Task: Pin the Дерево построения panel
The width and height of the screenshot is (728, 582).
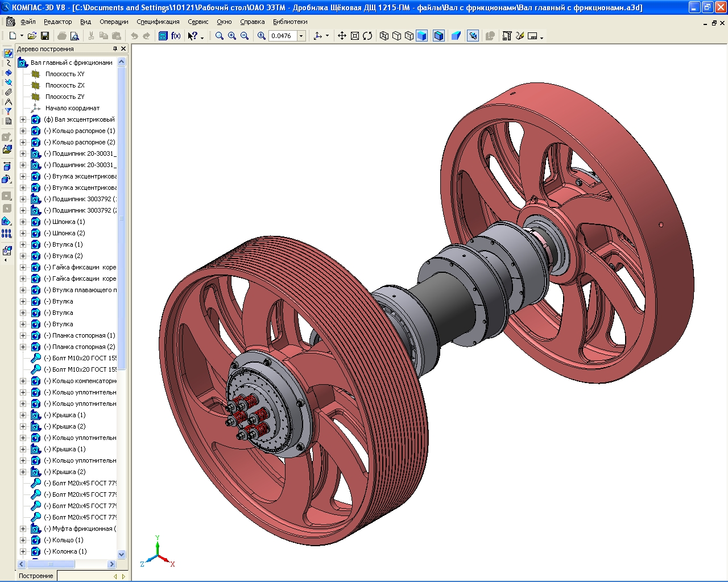Action: click(x=115, y=49)
